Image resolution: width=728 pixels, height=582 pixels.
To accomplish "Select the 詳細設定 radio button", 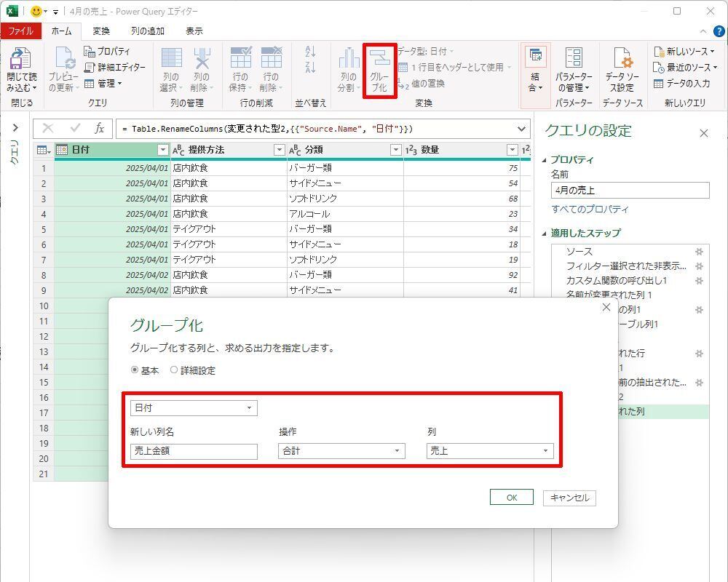I will (174, 370).
